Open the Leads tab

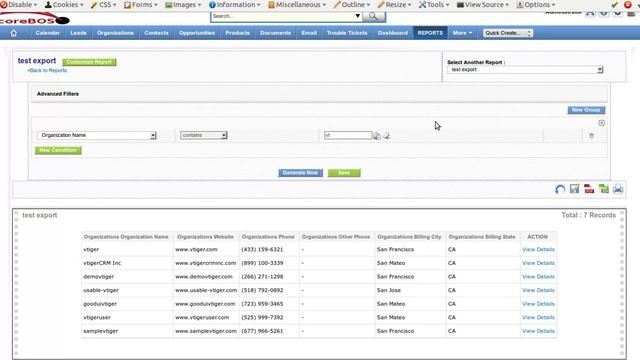coord(78,33)
